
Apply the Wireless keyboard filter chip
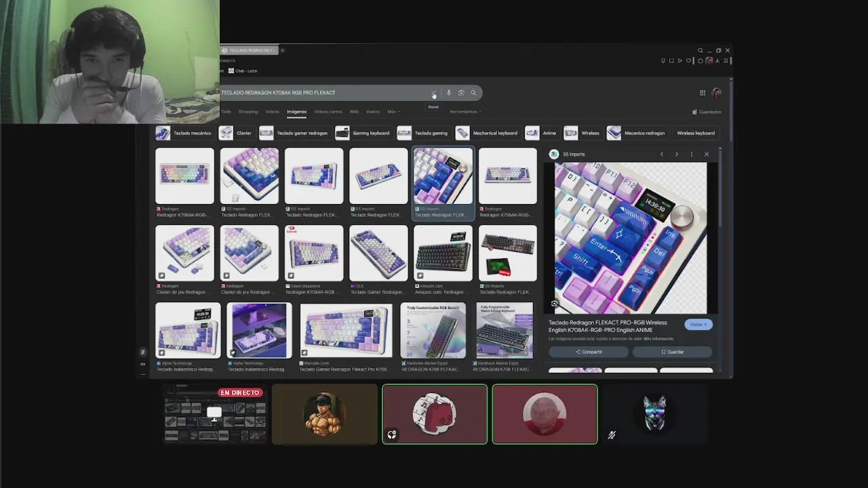coord(696,133)
